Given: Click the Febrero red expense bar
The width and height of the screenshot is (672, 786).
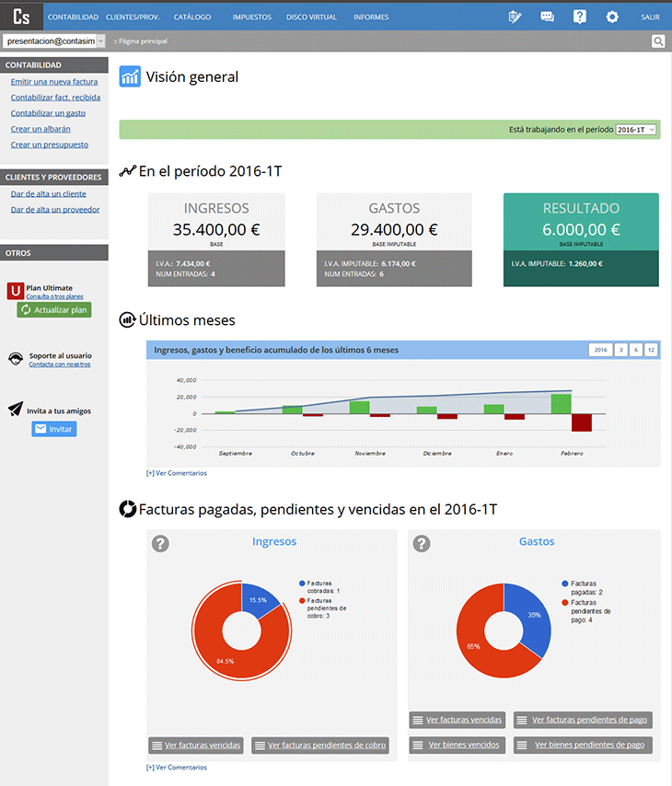Looking at the screenshot, I should pos(582,422).
